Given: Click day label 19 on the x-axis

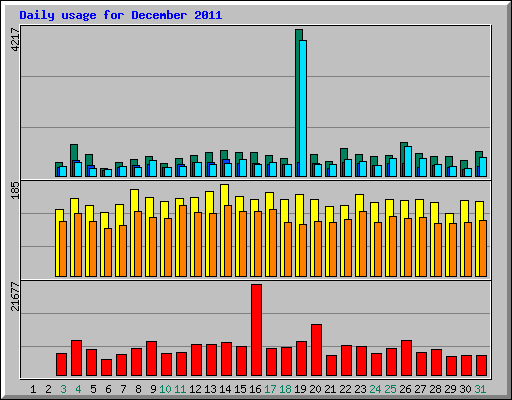Looking at the screenshot, I should [x=300, y=389].
